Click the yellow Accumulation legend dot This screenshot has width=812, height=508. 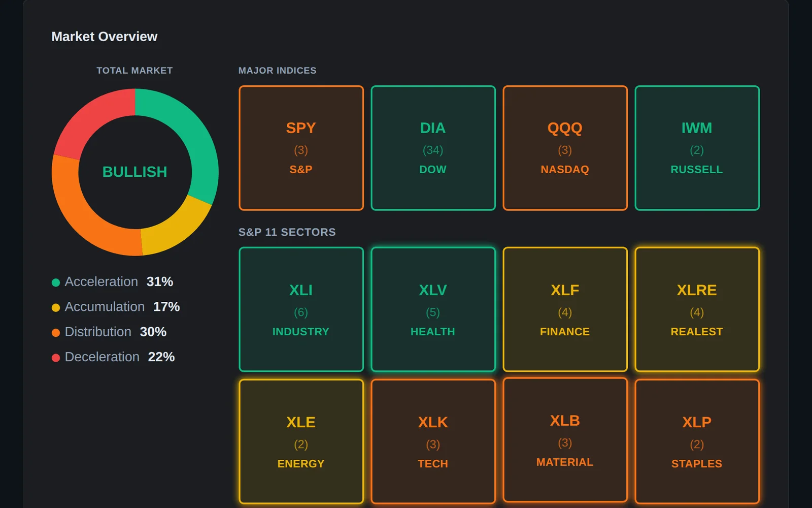tap(56, 307)
